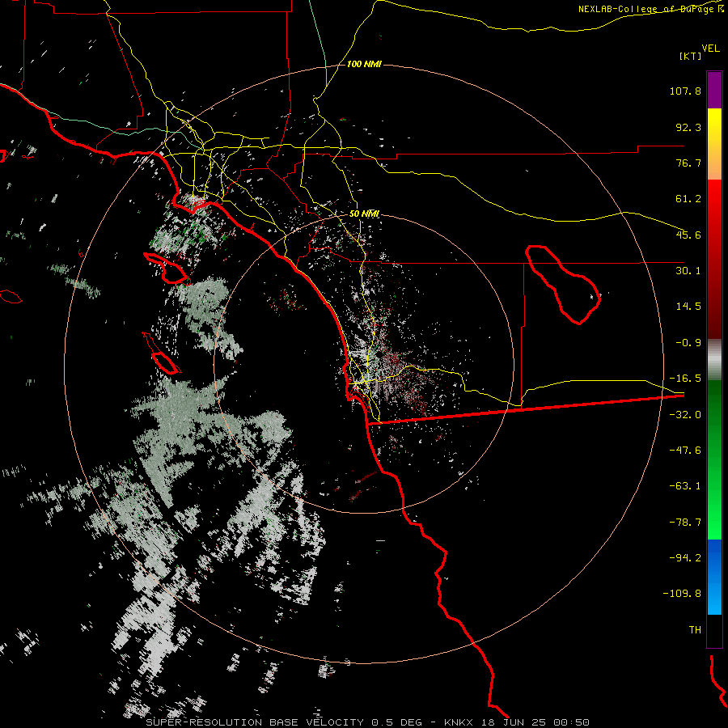Click the Salton Sea outline on the map

(x=563, y=284)
